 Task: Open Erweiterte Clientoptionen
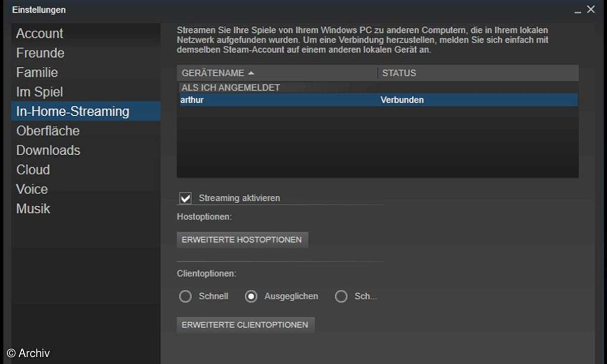(x=245, y=325)
